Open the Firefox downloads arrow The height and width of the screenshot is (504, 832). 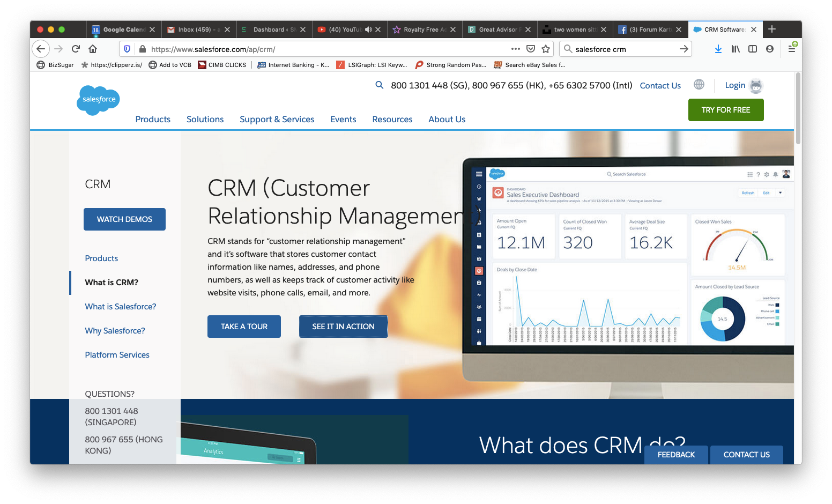[718, 49]
